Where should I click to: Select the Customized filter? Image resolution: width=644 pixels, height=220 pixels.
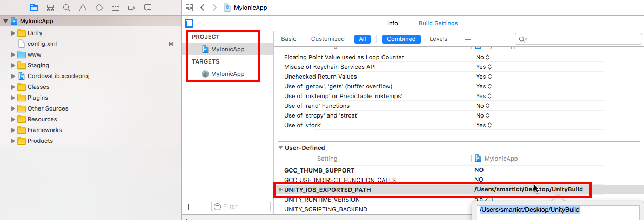328,39
